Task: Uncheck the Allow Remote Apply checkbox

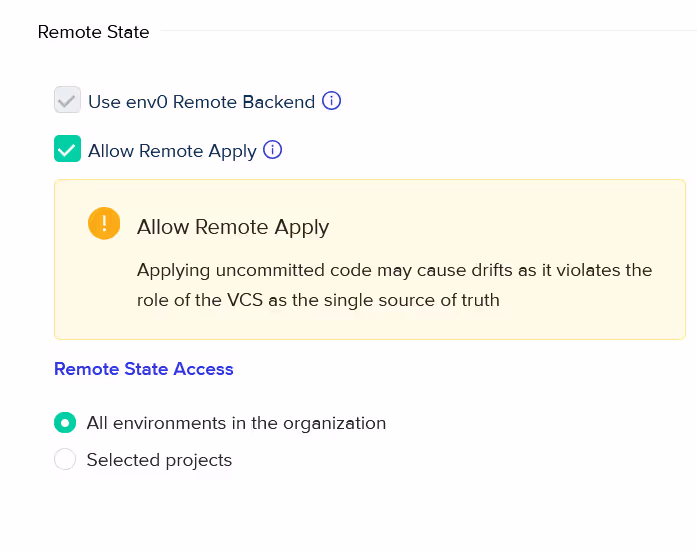Action: pos(68,148)
